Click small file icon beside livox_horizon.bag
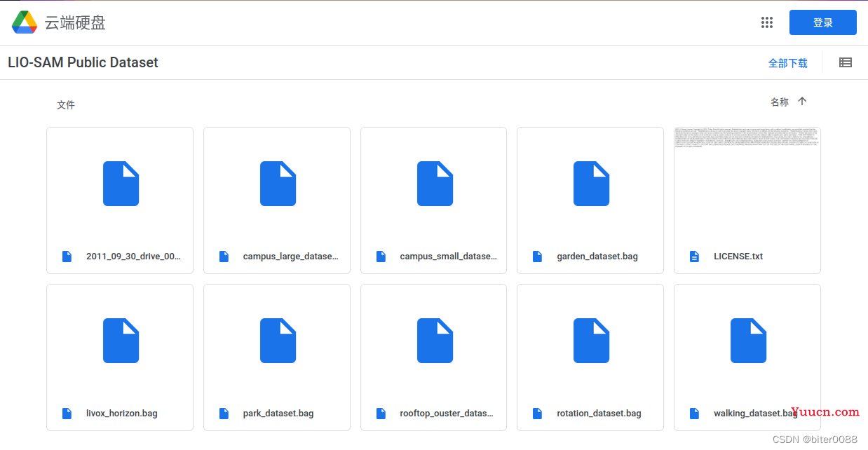 (x=67, y=414)
